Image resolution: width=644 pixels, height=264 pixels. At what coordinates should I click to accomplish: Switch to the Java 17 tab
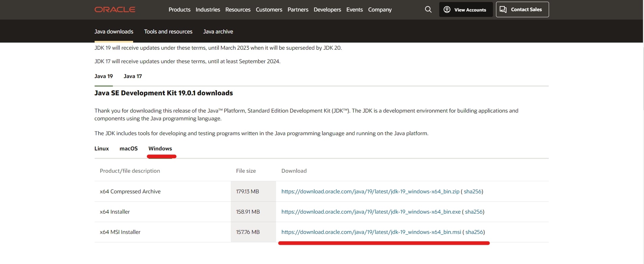point(133,76)
